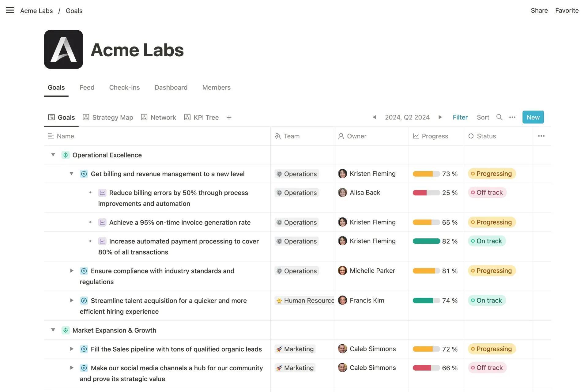Expand the Operational Excellence goal group
This screenshot has height=392, width=588.
coord(52,155)
